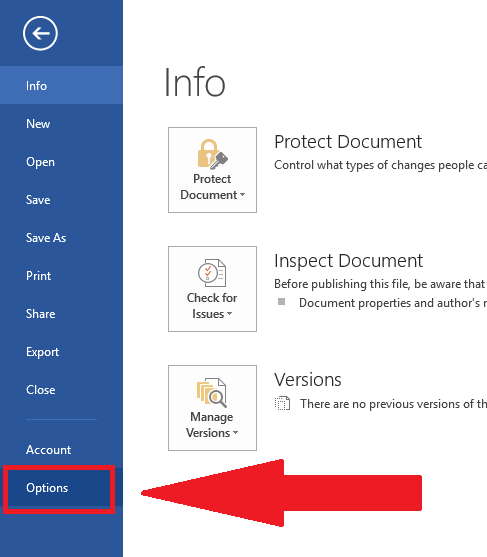
Task: Open the Print page
Action: [61, 276]
